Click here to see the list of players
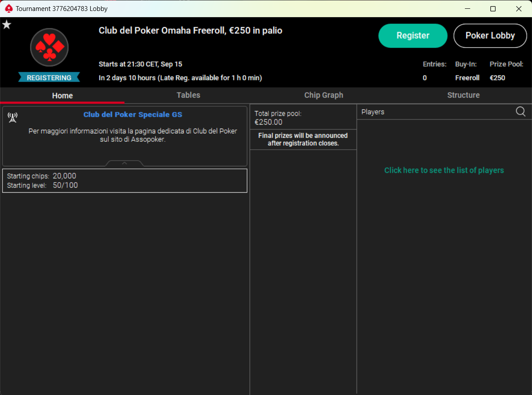 point(444,170)
